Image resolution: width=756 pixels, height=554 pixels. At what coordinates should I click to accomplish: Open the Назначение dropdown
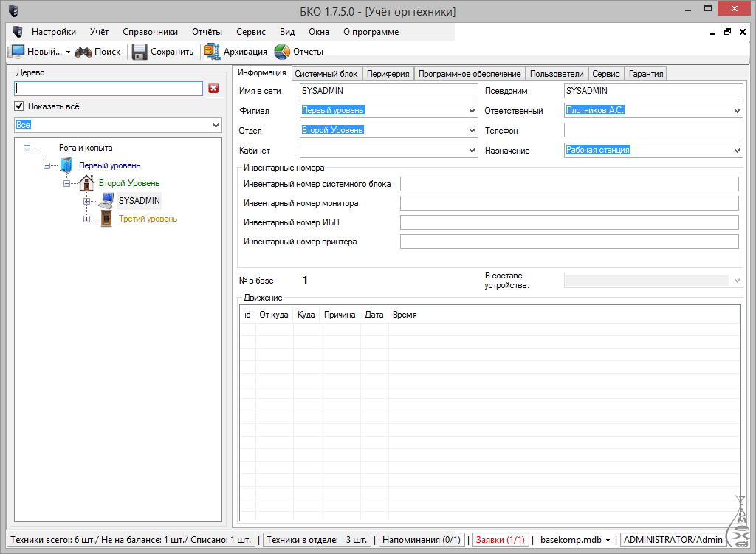[x=737, y=151]
